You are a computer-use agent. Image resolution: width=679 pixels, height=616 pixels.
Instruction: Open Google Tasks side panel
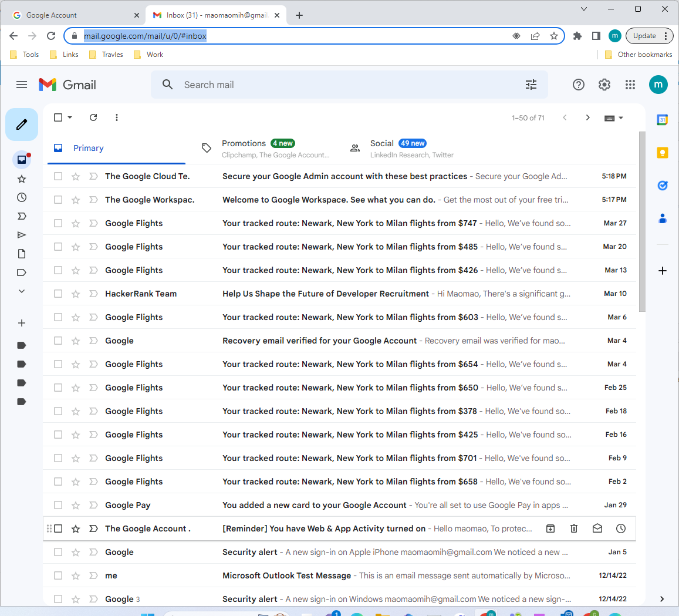[x=662, y=186]
